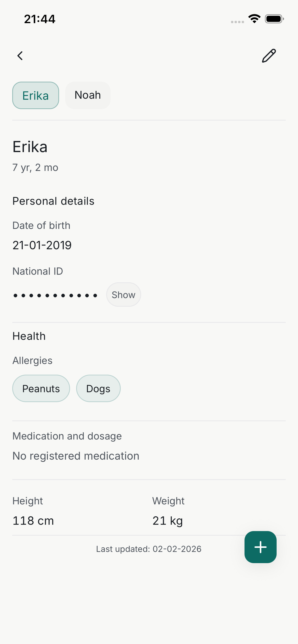This screenshot has width=298, height=644.
Task: Tap the Wi-Fi status icon
Action: pyautogui.click(x=254, y=19)
